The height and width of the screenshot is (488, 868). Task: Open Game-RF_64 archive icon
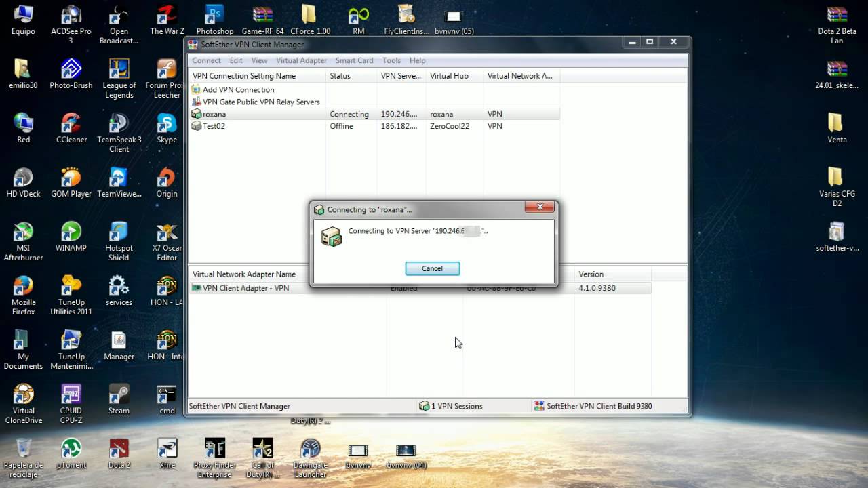tap(262, 20)
